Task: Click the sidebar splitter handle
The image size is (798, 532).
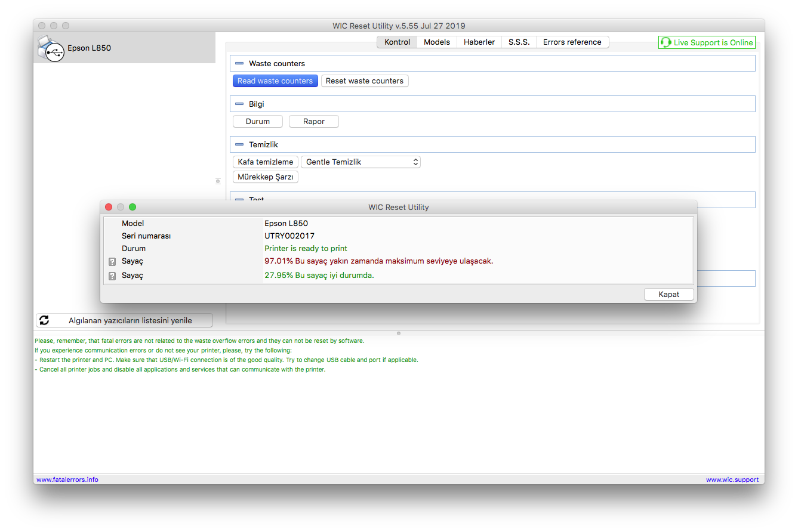Action: coord(218,181)
